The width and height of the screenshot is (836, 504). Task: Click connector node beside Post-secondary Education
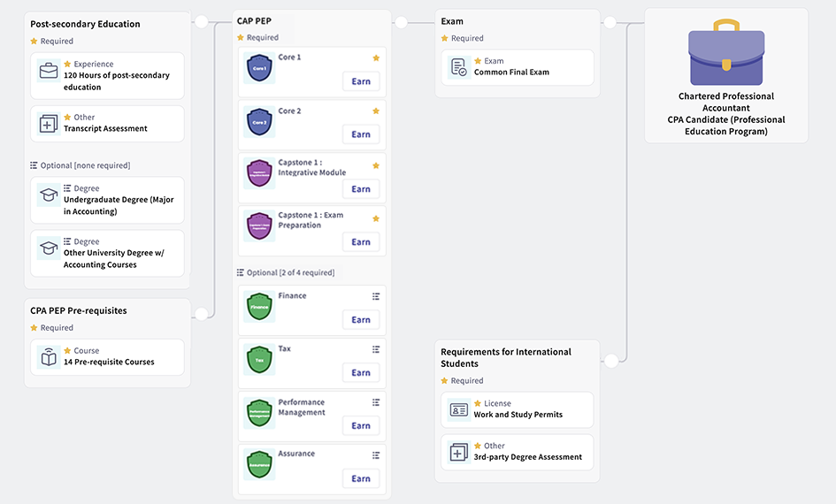click(x=202, y=22)
